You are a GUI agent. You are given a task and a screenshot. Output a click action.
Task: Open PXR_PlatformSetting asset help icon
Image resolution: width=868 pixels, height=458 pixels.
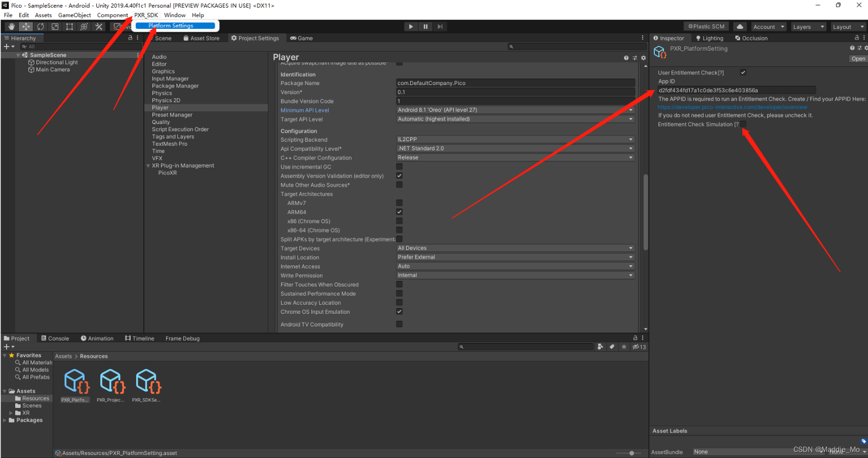click(852, 48)
